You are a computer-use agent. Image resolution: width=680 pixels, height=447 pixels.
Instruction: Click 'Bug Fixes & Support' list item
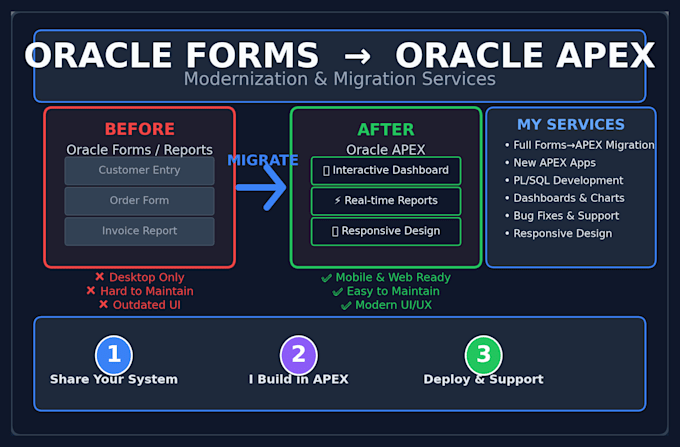(x=562, y=216)
